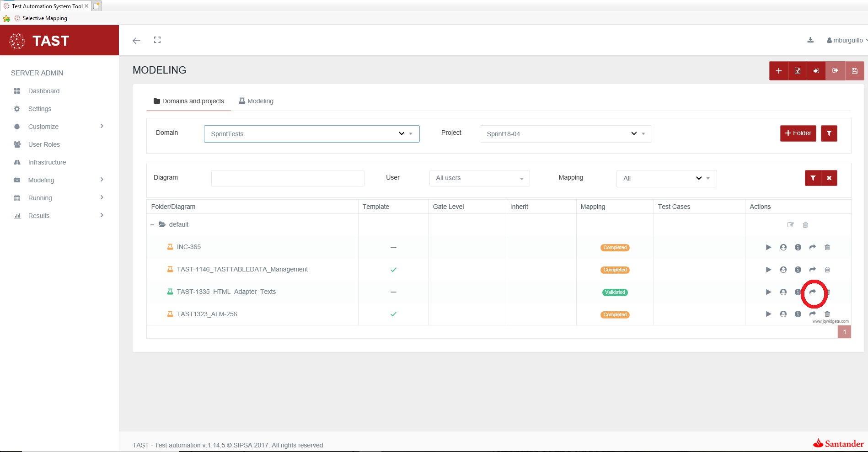Click the add plus button in toolbar
This screenshot has height=452, width=868.
(x=778, y=71)
